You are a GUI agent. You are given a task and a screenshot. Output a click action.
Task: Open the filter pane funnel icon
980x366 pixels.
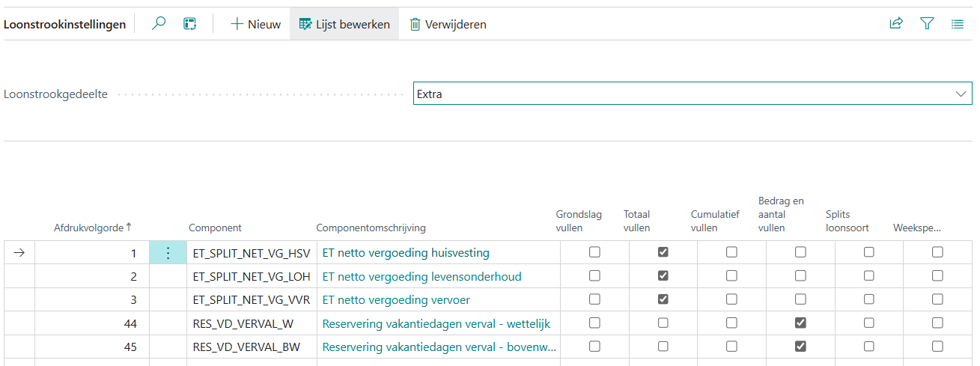[927, 24]
